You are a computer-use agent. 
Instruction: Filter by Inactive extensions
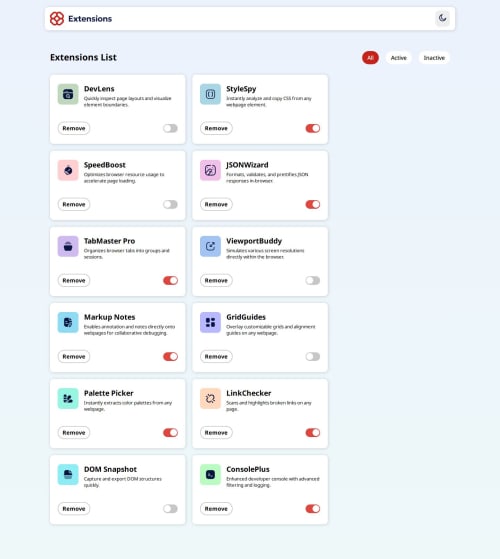[x=434, y=58]
